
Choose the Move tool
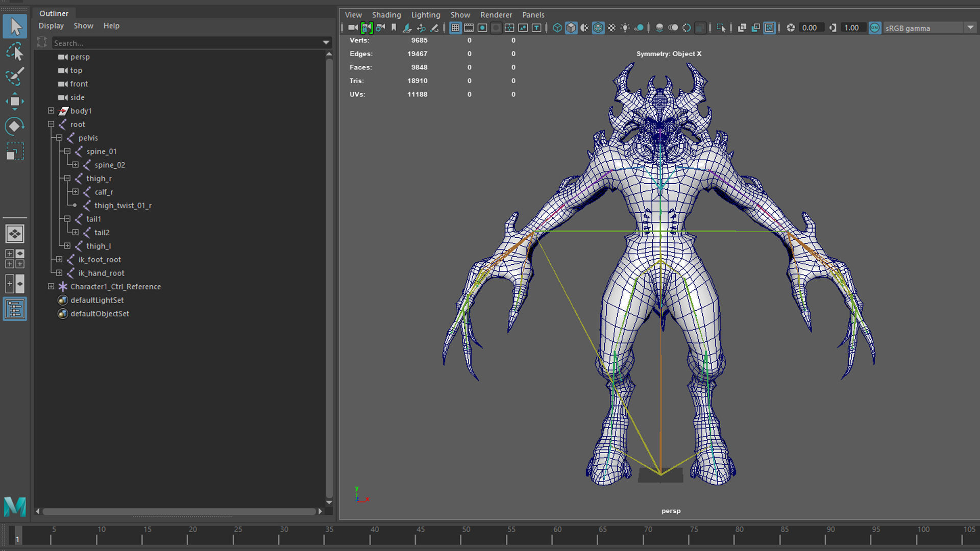pyautogui.click(x=15, y=102)
